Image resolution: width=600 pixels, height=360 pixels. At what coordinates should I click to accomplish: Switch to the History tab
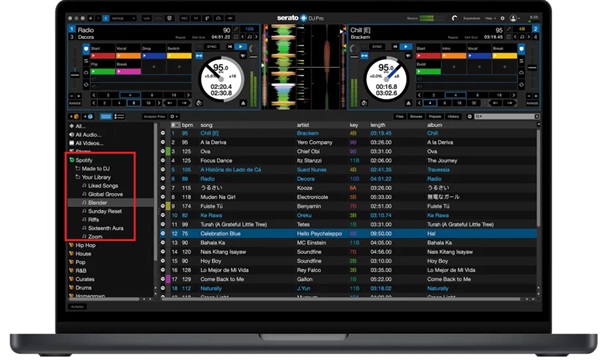[453, 116]
